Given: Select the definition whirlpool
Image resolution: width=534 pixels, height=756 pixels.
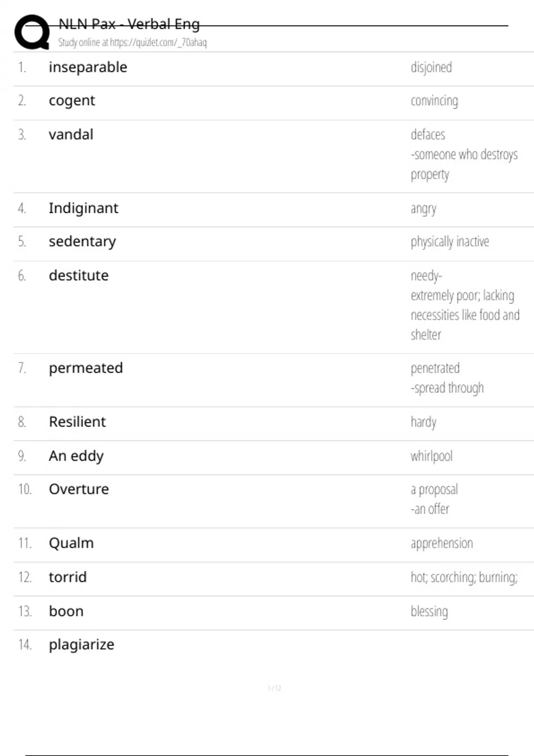Looking at the screenshot, I should point(432,456).
